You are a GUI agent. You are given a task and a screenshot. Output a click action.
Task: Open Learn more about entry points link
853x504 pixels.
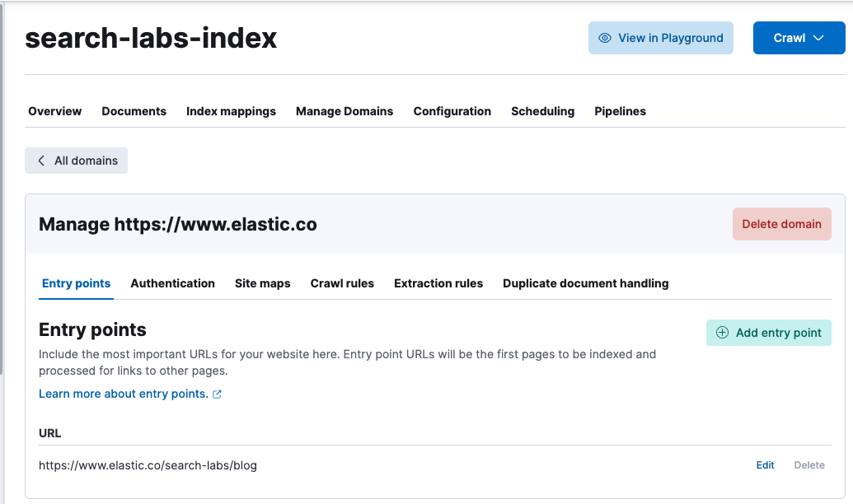coord(124,394)
